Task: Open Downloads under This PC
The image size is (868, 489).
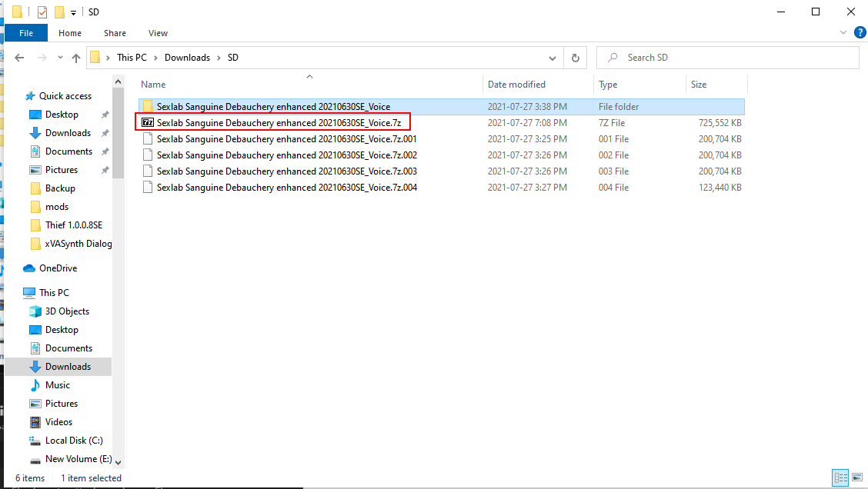Action: coord(68,367)
